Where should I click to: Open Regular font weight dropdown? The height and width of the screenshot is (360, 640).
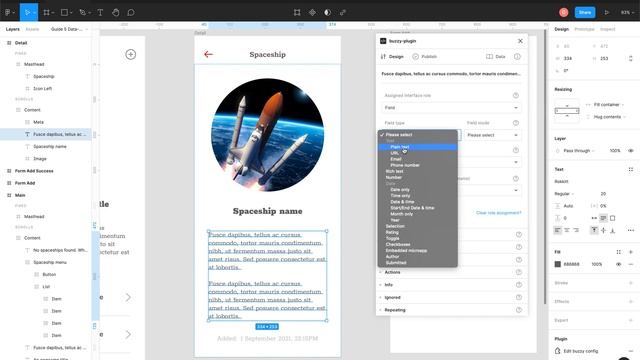point(564,193)
